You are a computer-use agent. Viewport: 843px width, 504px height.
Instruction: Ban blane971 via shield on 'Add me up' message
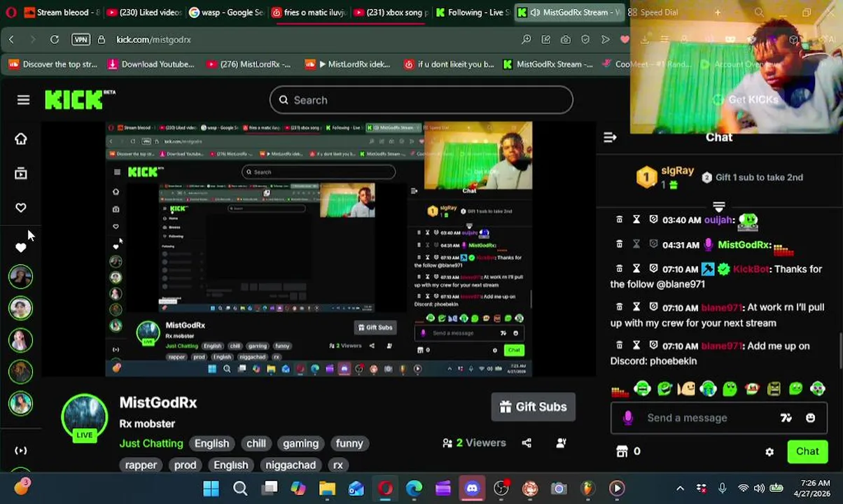[653, 346]
